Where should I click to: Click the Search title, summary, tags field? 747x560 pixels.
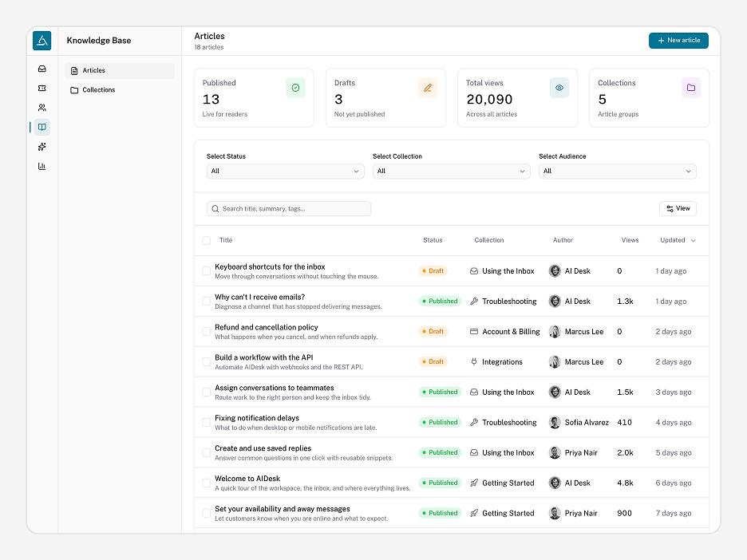click(289, 208)
